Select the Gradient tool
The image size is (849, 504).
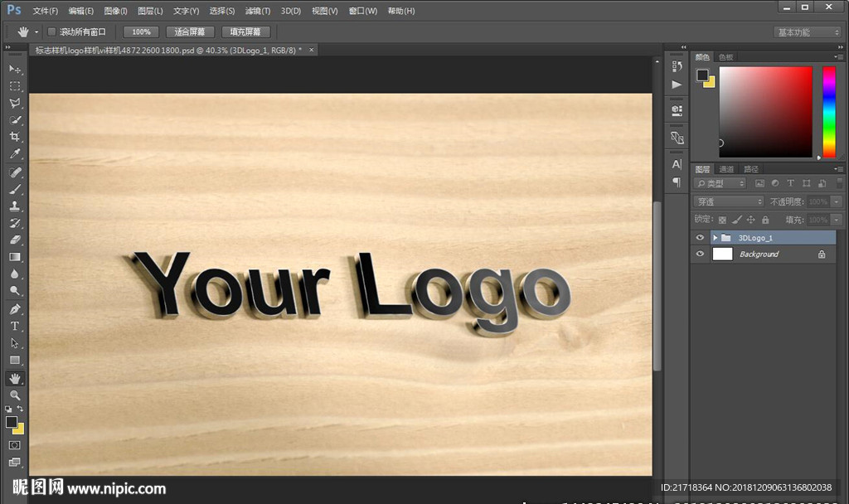pyautogui.click(x=15, y=257)
